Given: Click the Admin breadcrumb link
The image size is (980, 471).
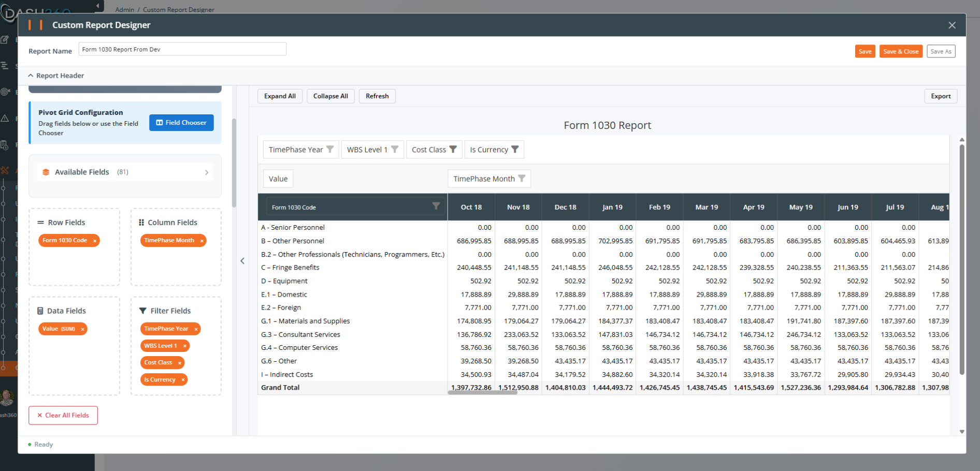Looking at the screenshot, I should (x=124, y=9).
